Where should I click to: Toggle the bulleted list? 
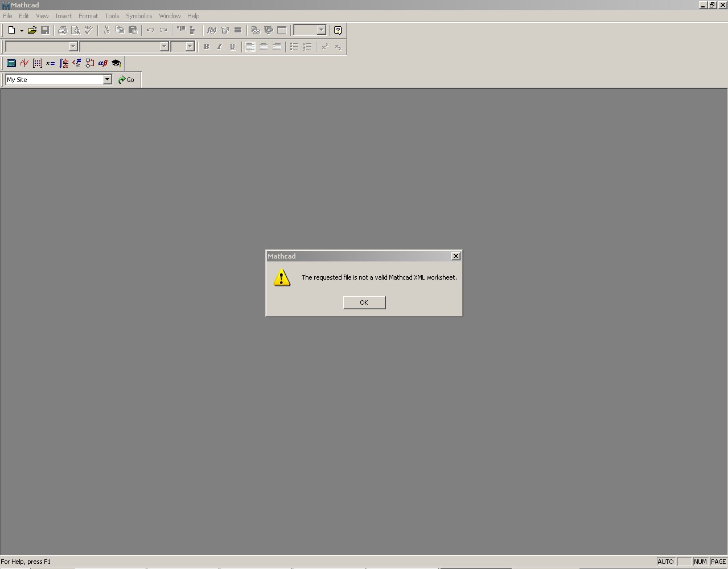click(294, 47)
